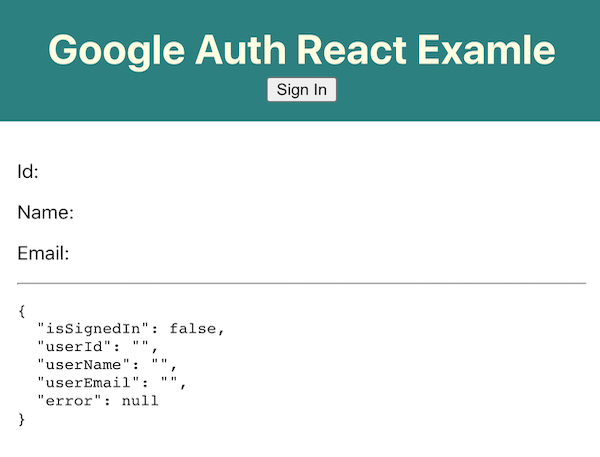Click the '"userId": "",' JSON line
The height and width of the screenshot is (457, 600).
point(98,347)
